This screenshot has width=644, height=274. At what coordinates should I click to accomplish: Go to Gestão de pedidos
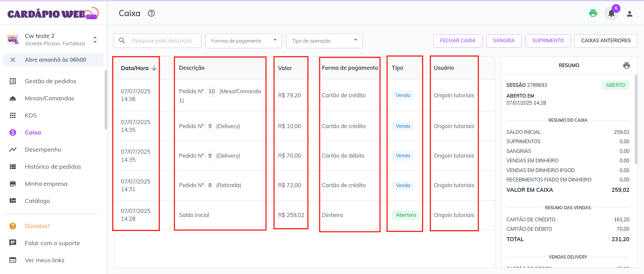click(50, 81)
